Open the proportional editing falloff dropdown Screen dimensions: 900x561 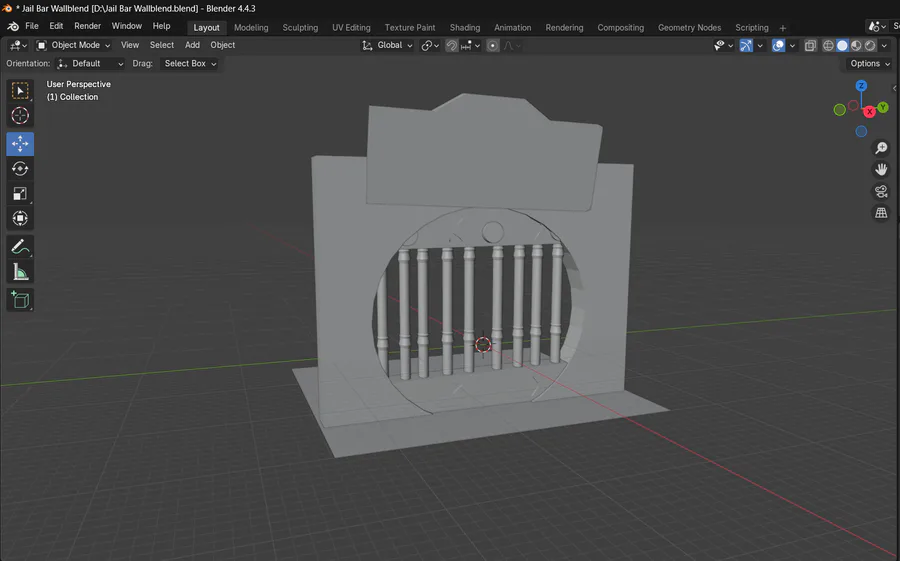click(512, 45)
